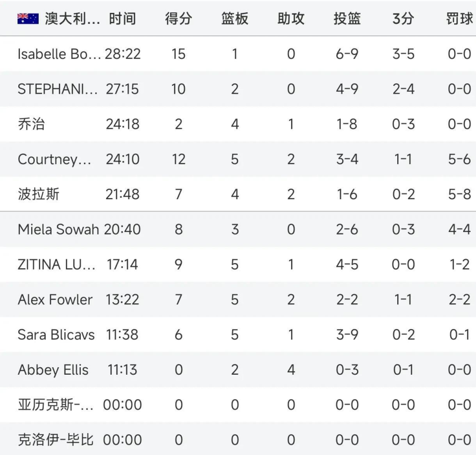Open player STEPHANI... row
The height and width of the screenshot is (455, 476).
(58, 89)
